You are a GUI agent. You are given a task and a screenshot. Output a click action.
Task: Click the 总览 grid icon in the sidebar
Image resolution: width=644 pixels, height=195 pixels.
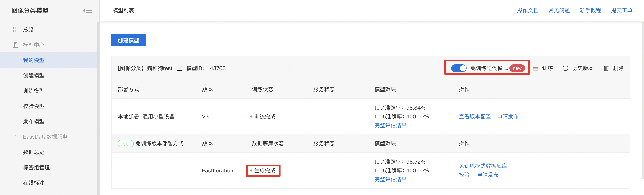(x=16, y=29)
